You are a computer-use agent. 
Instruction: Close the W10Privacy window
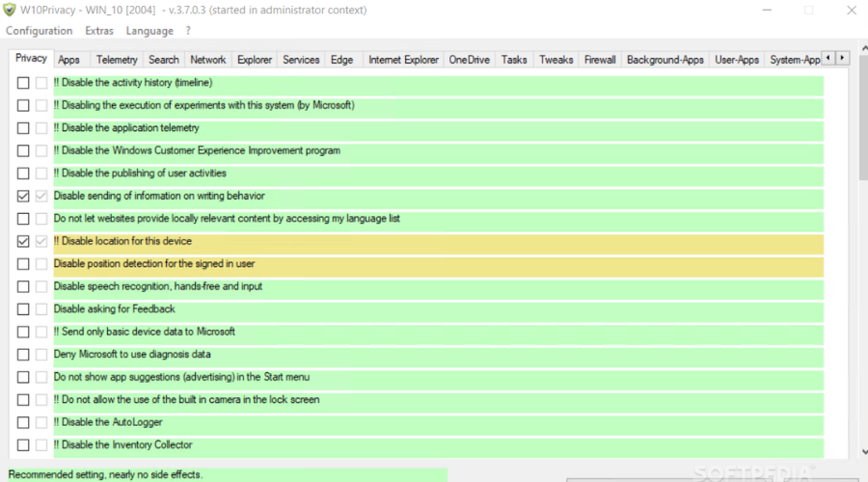click(852, 10)
